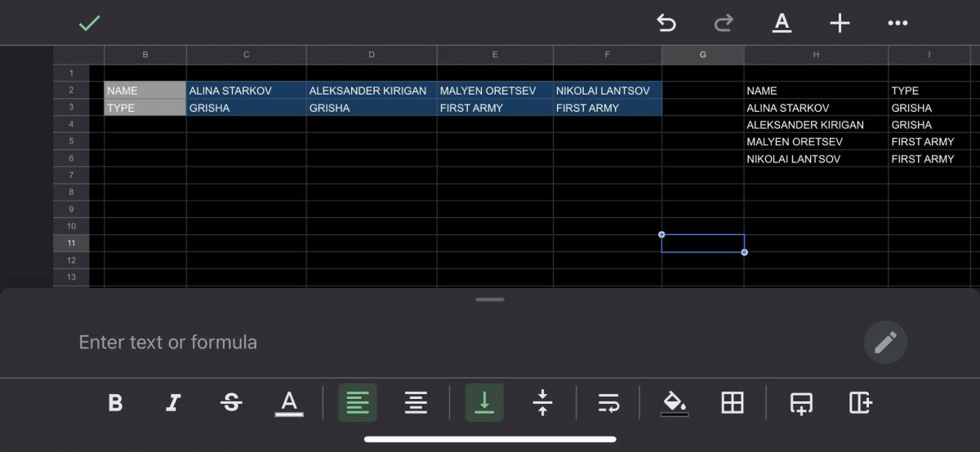
Task: Open the insert plus menu
Action: [x=840, y=24]
